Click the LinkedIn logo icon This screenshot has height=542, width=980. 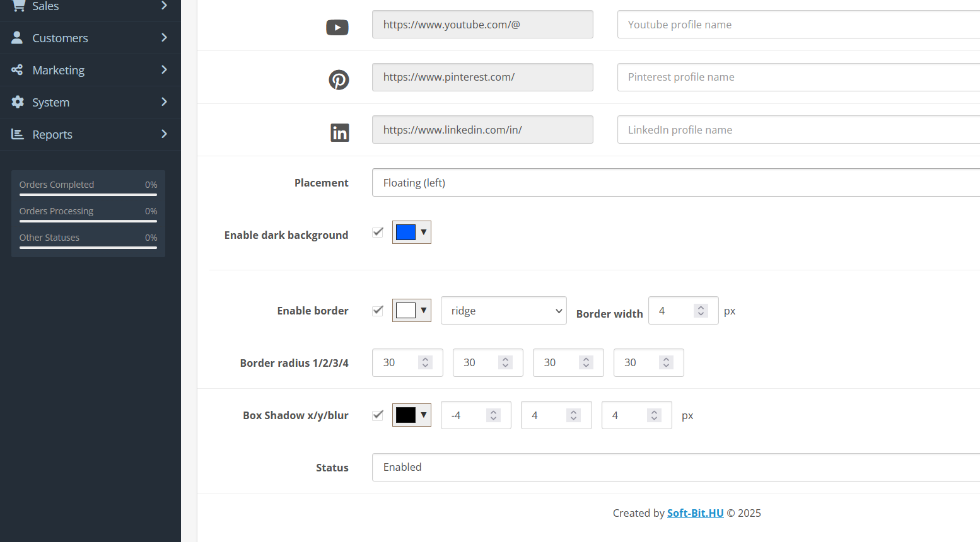click(340, 132)
